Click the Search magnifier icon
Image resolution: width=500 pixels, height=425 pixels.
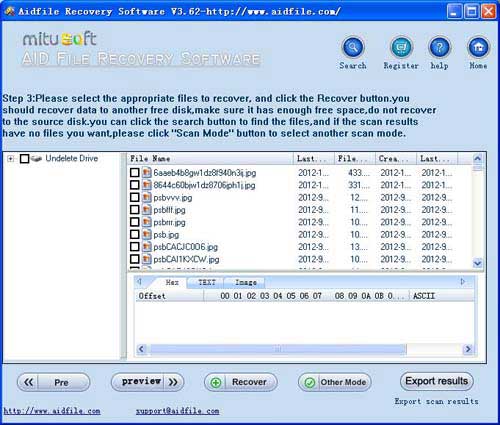(x=353, y=47)
